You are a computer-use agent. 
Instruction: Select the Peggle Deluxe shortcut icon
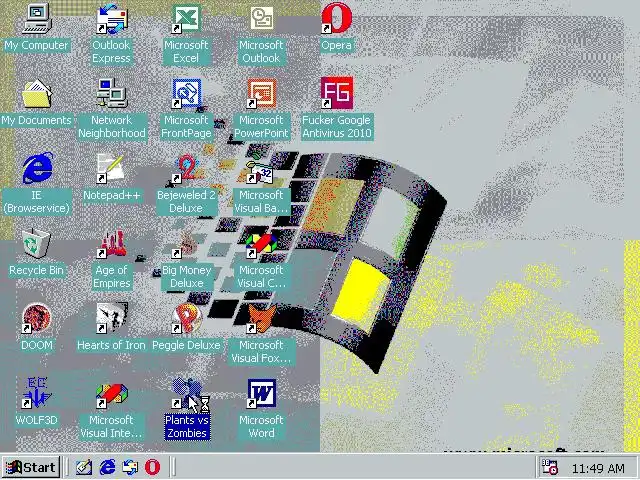click(186, 318)
